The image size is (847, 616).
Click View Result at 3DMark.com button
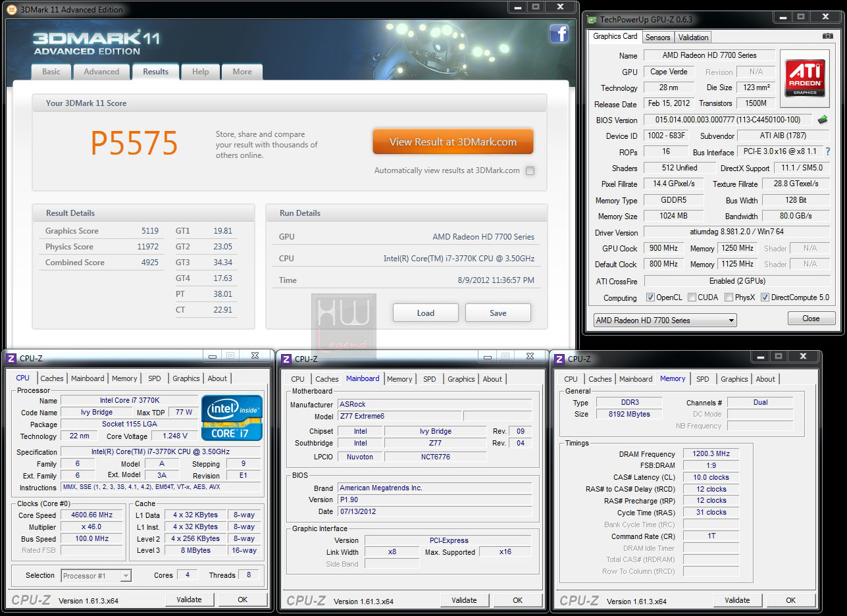tap(453, 142)
